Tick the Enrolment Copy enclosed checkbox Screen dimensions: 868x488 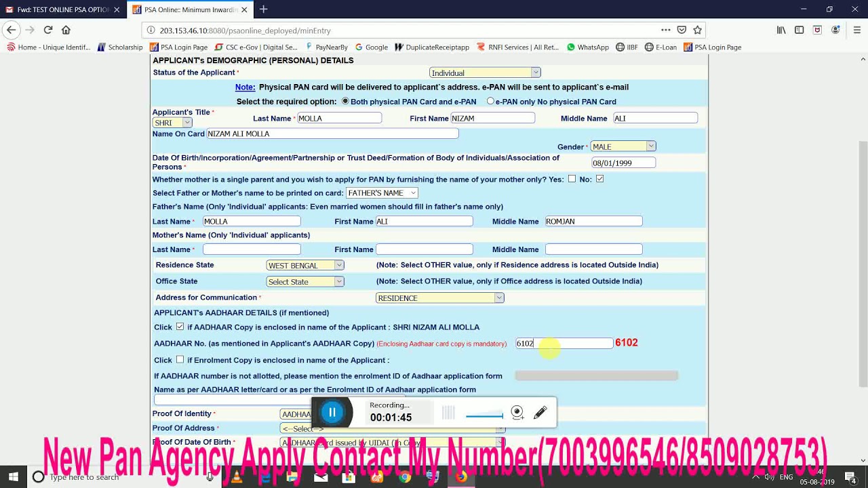[x=180, y=360]
